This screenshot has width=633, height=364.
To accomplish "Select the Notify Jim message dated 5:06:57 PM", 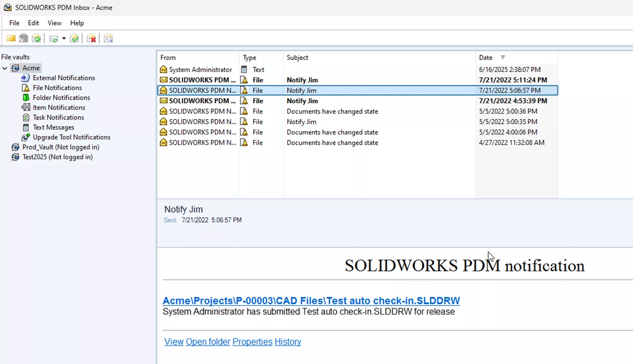I will pyautogui.click(x=357, y=90).
